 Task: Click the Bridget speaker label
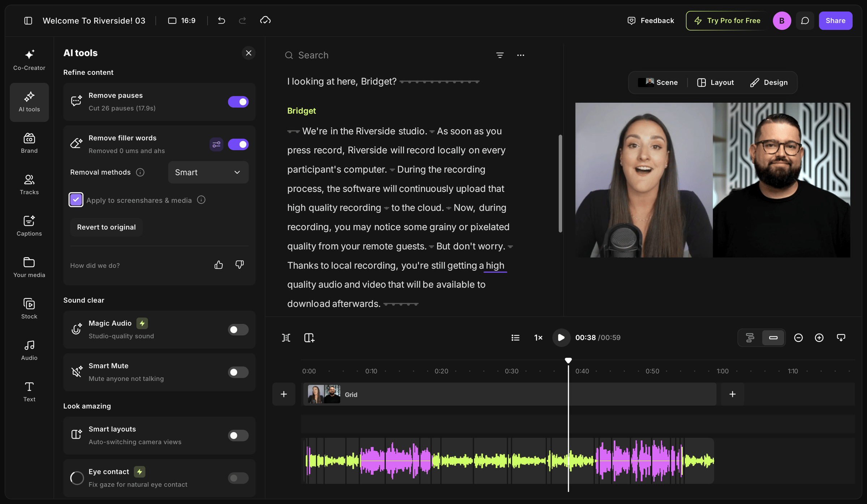302,111
